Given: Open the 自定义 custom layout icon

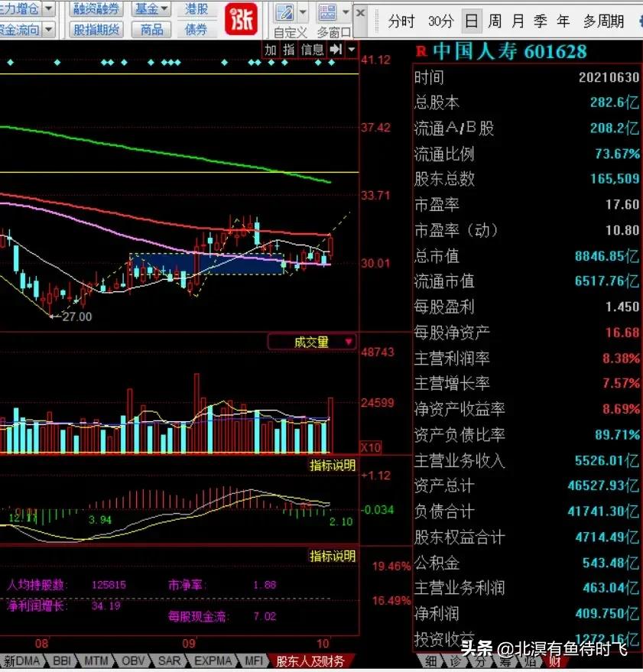Looking at the screenshot, I should click(x=284, y=13).
